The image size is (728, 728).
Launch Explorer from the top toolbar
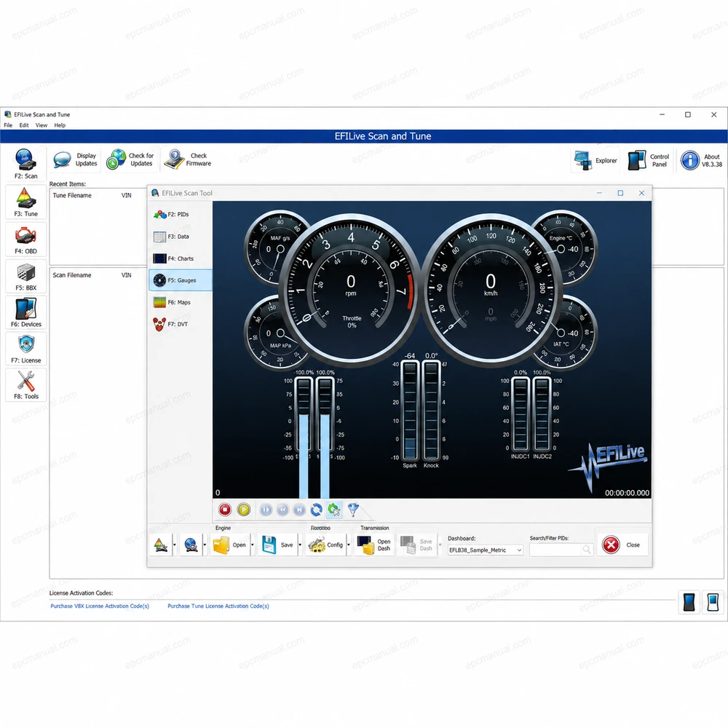(x=596, y=161)
